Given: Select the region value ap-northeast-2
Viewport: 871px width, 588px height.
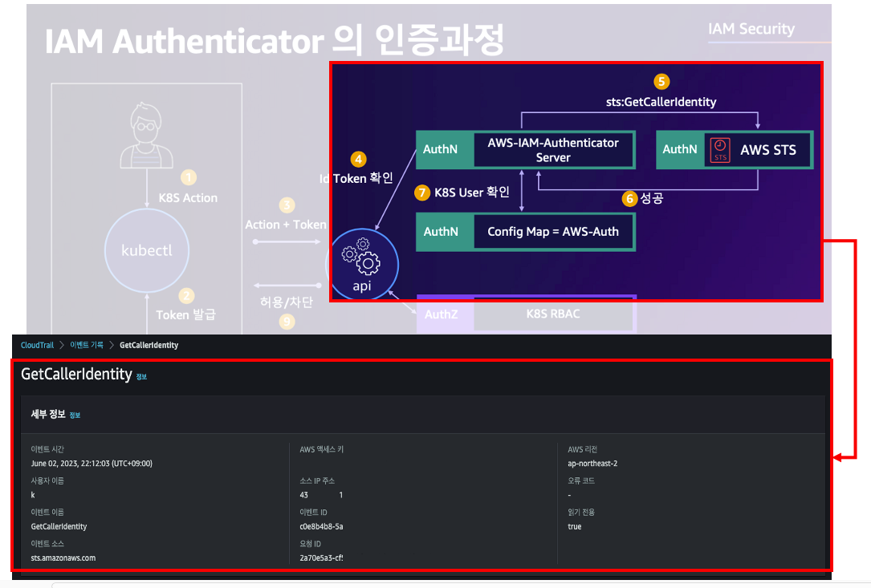Looking at the screenshot, I should coord(592,464).
